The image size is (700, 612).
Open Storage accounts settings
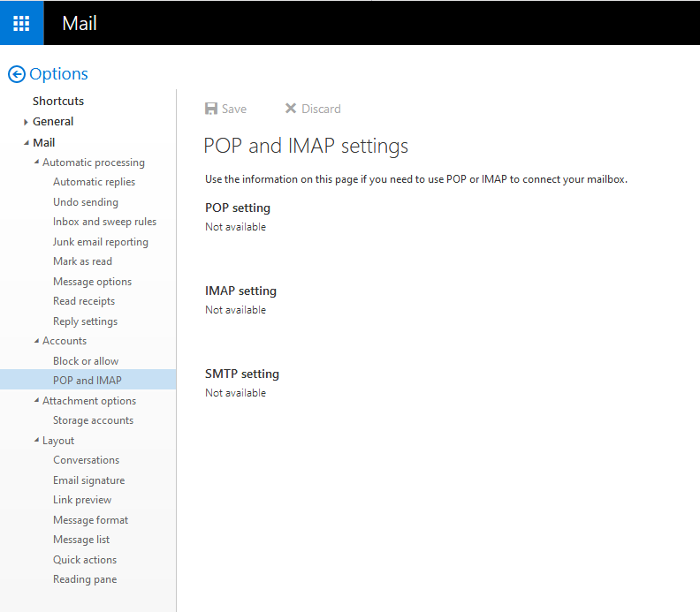click(93, 420)
